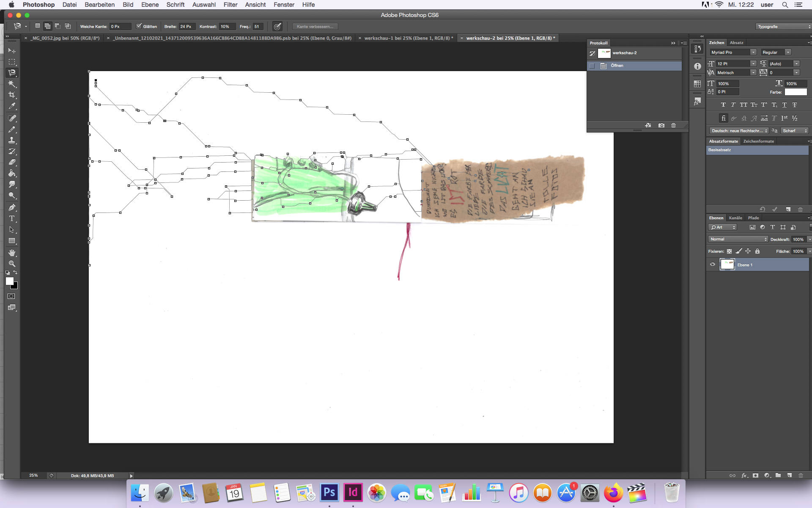Screen dimensions: 812x508
Task: Toggle the Glätten checkbox
Action: (139, 26)
